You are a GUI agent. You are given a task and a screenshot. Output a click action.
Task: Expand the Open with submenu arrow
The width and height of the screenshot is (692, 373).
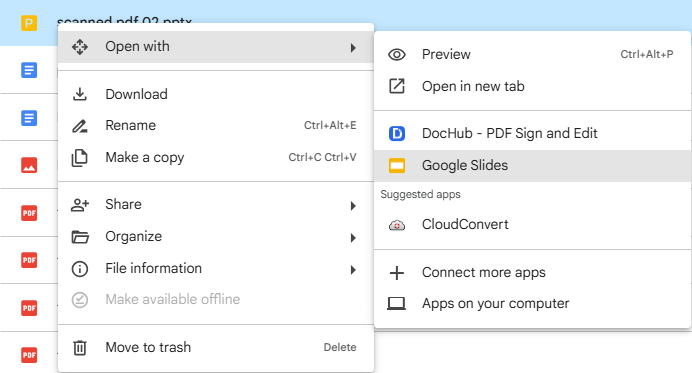[x=353, y=48]
